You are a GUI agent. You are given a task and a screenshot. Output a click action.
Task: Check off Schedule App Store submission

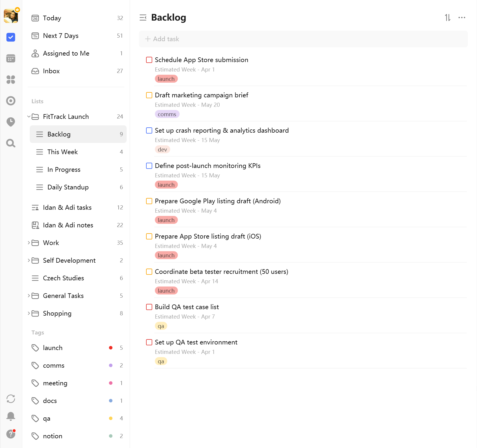tap(149, 60)
